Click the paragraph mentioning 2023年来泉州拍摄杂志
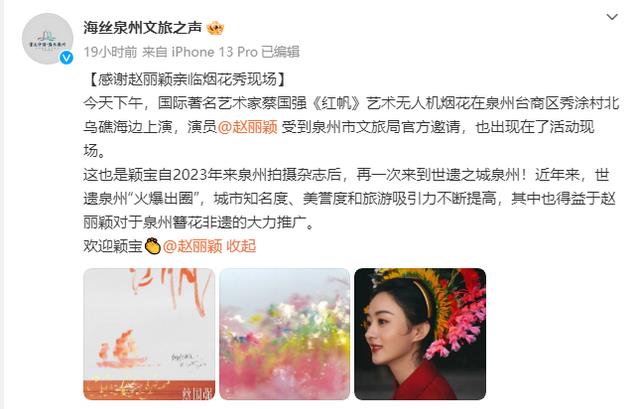 [x=350, y=199]
